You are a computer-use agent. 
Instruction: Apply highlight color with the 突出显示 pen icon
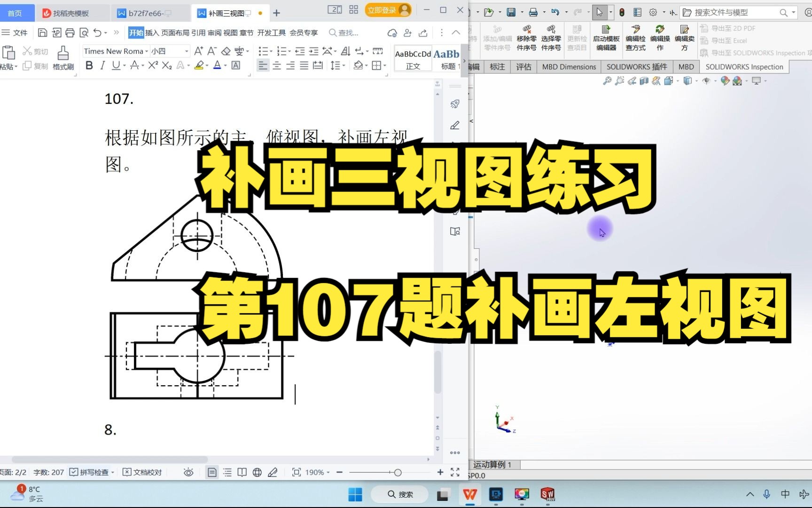pos(198,65)
